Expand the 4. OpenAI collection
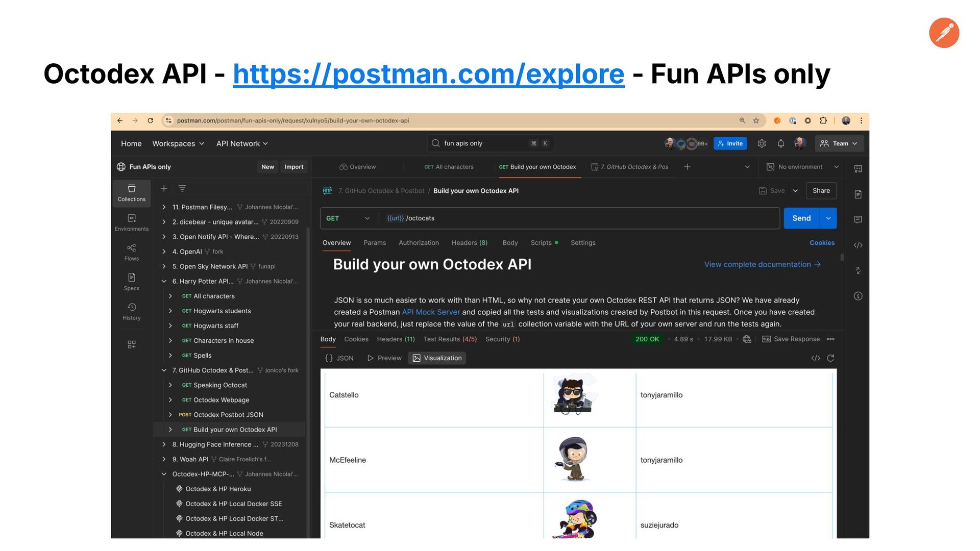The height and width of the screenshot is (551, 980). pos(164,252)
